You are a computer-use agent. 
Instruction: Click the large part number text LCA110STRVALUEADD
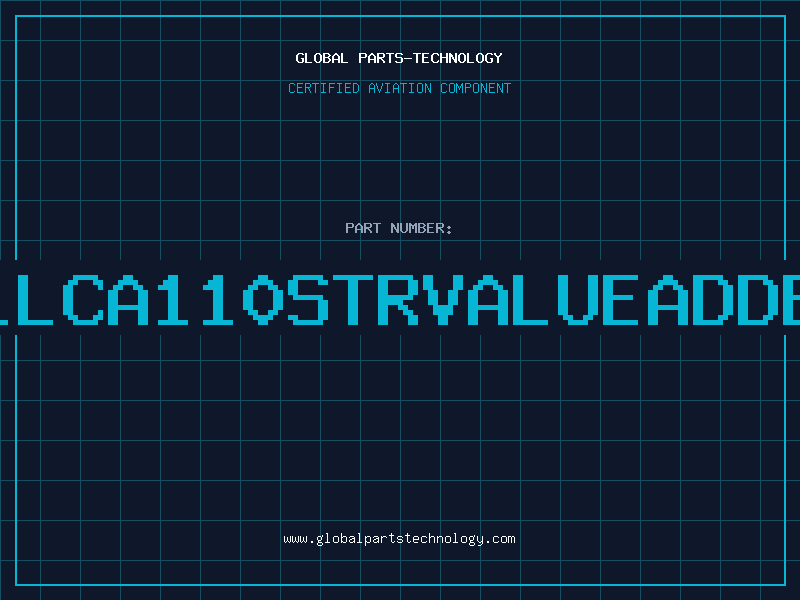coord(400,299)
